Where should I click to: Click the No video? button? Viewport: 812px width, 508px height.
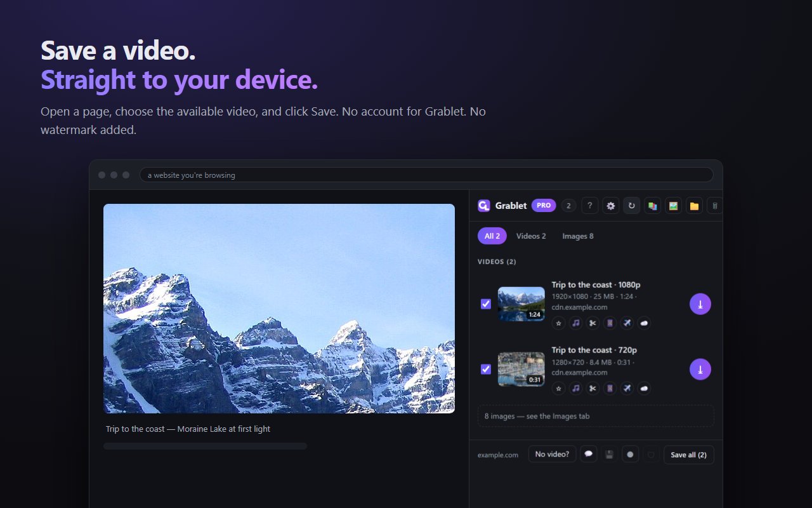(x=552, y=454)
